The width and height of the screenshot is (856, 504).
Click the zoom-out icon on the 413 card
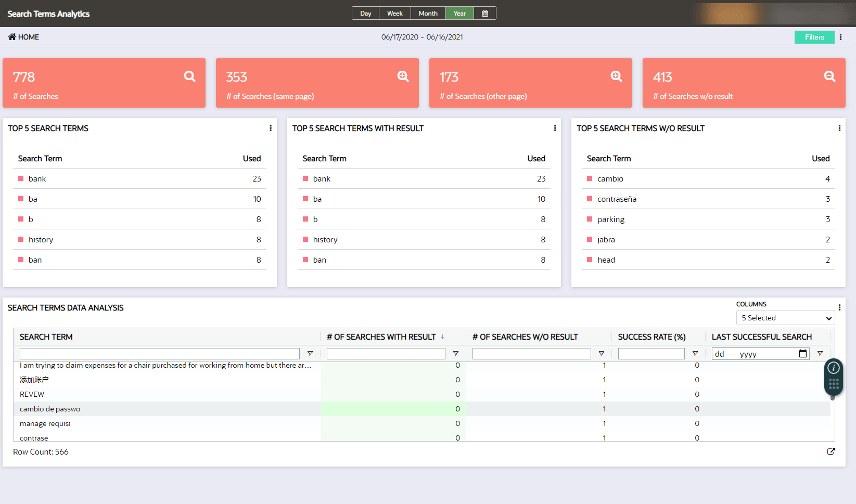(828, 76)
